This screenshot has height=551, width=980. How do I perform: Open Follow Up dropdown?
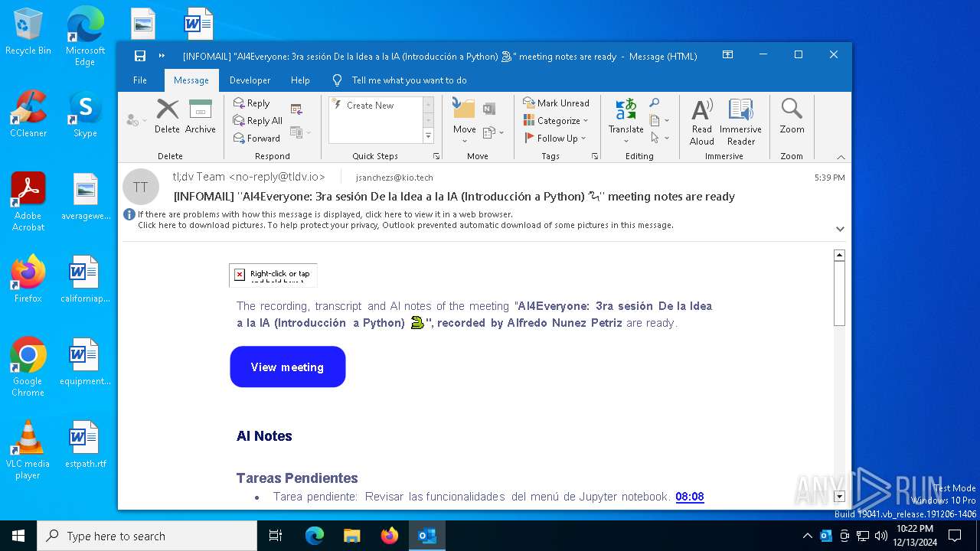pyautogui.click(x=557, y=139)
